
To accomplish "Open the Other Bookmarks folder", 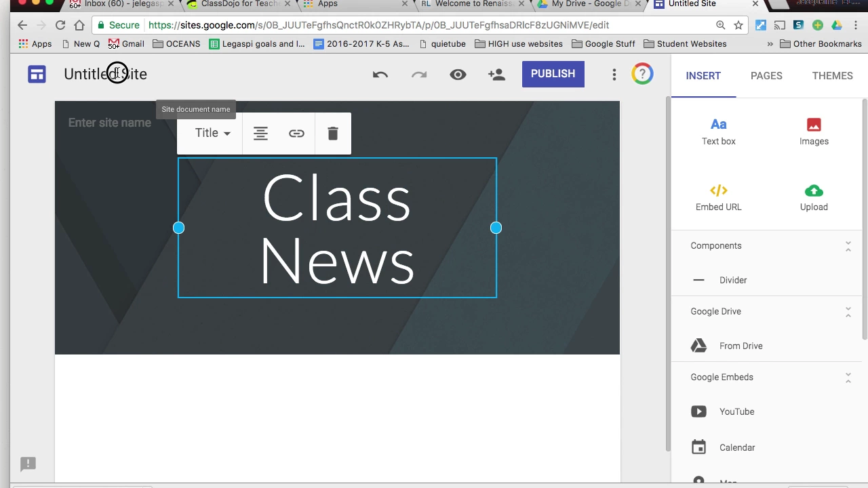I will click(x=821, y=44).
